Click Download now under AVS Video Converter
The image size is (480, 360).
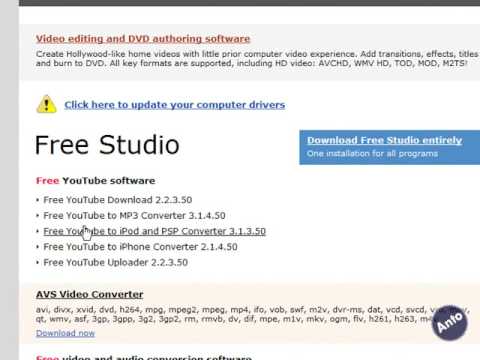[x=65, y=333]
